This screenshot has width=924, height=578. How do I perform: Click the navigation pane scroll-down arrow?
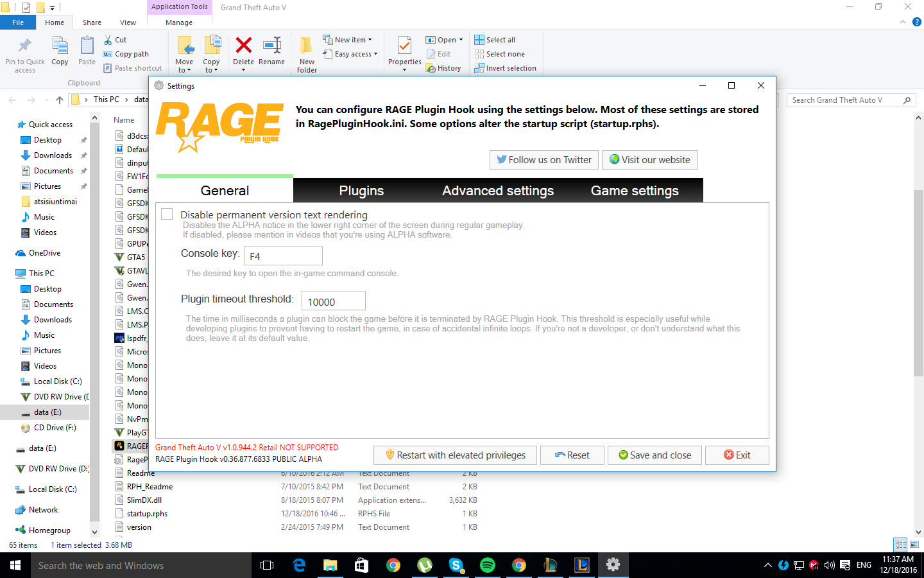(x=95, y=532)
